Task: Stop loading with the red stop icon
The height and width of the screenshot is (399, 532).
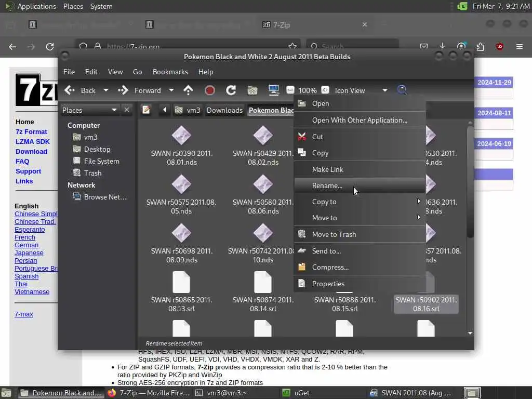Action: [x=210, y=90]
